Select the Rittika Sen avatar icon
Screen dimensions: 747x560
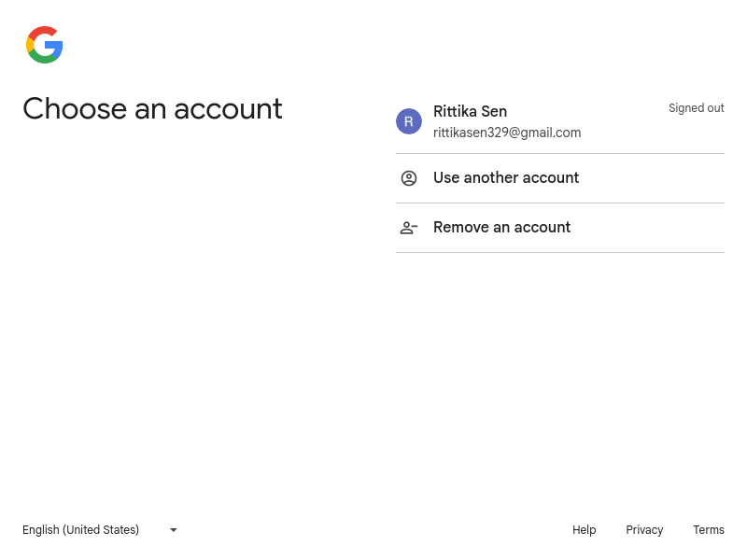coord(409,121)
